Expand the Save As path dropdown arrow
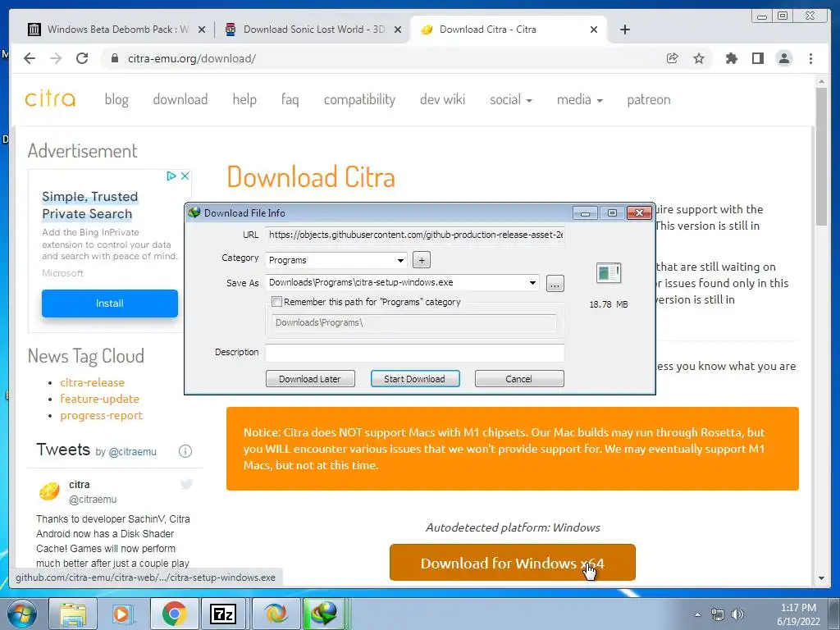Screen dimensions: 840x630 (532, 282)
